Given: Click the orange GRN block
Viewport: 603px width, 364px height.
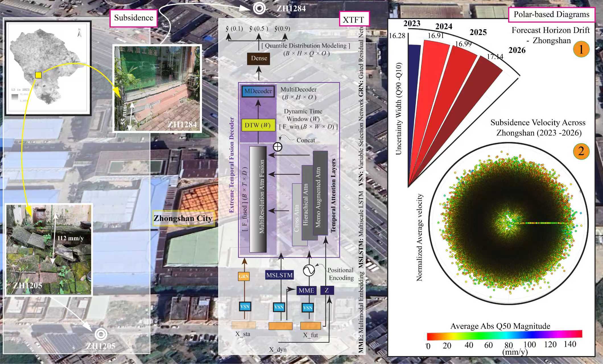Looking at the screenshot, I should [x=243, y=276].
